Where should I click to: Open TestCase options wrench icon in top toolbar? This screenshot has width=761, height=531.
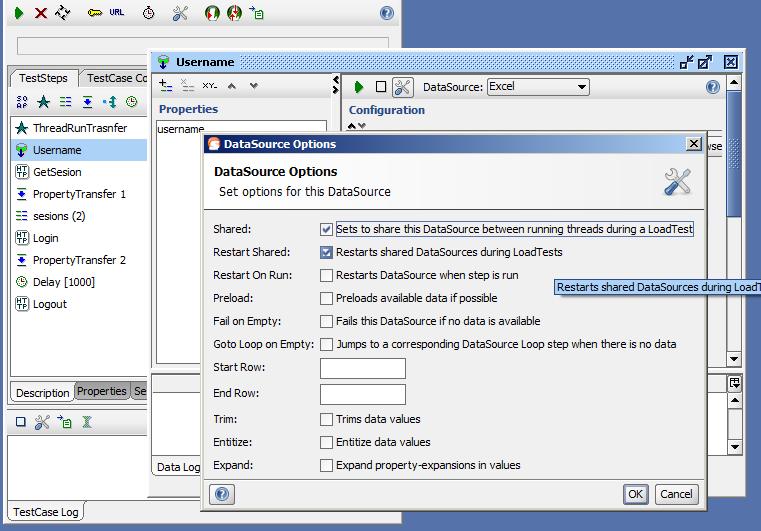click(x=180, y=13)
